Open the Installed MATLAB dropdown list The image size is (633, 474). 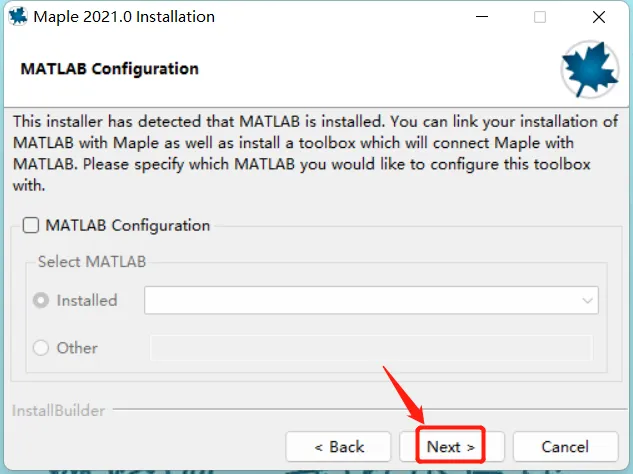371,300
